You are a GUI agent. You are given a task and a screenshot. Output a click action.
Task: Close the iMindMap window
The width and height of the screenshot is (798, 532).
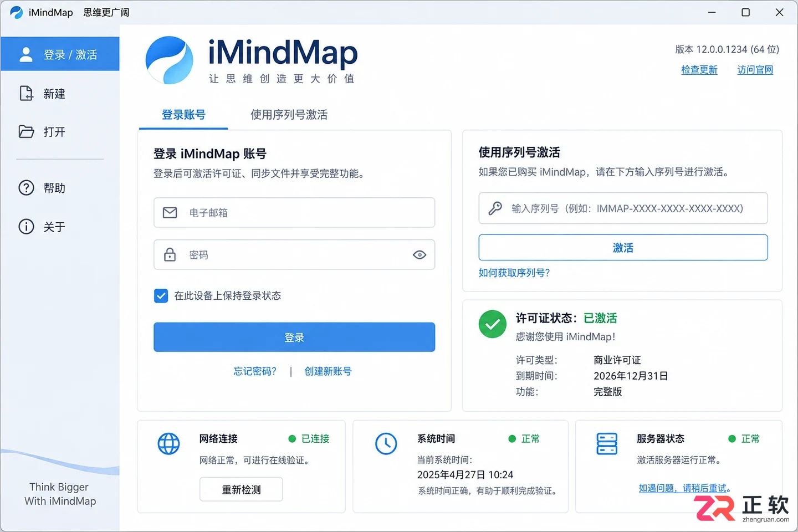(x=779, y=12)
